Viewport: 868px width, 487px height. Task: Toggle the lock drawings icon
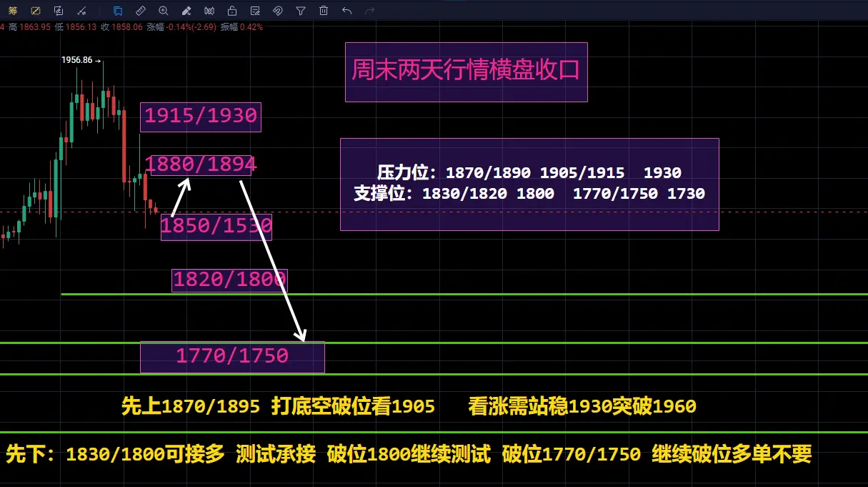(231, 11)
